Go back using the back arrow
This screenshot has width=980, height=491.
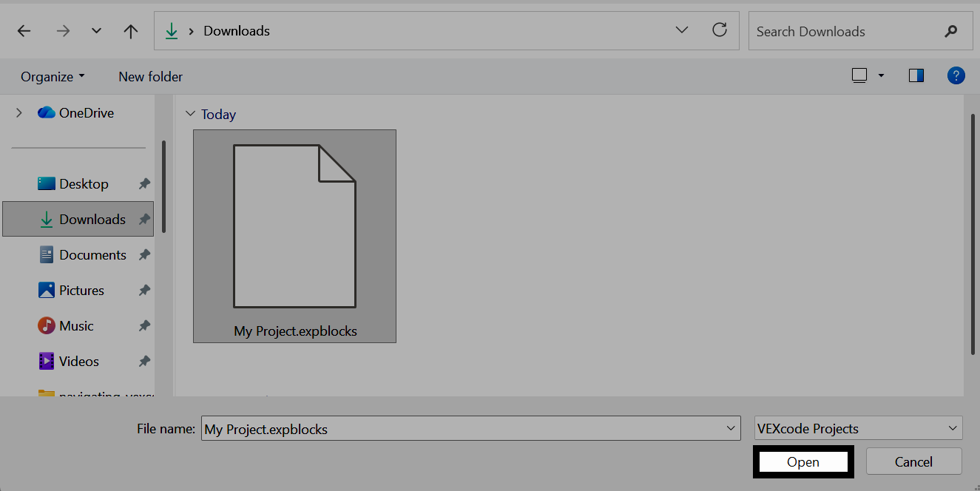coord(24,31)
